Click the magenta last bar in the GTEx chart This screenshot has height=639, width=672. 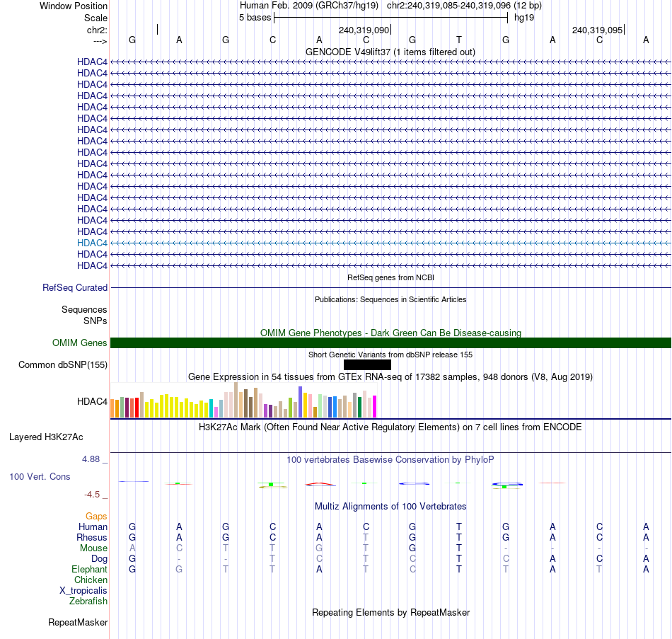(x=374, y=407)
